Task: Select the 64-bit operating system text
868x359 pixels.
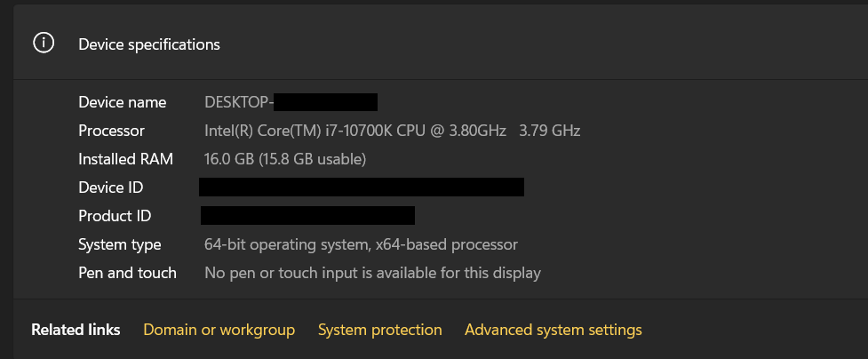Action: point(361,244)
